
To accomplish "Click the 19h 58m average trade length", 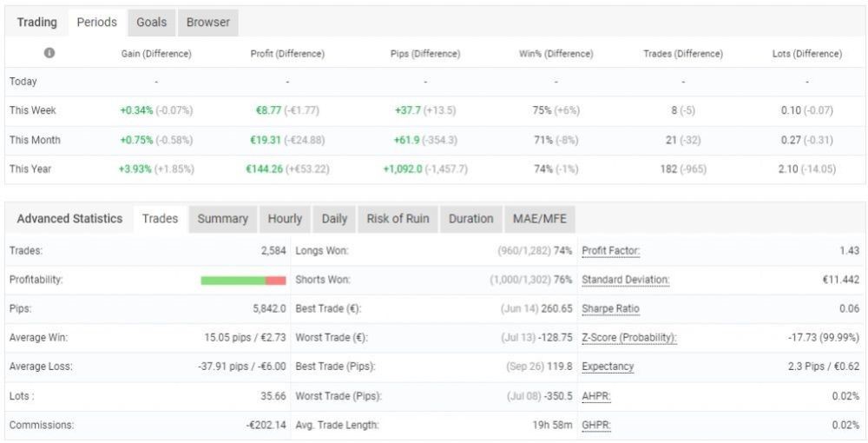I will click(x=552, y=426).
